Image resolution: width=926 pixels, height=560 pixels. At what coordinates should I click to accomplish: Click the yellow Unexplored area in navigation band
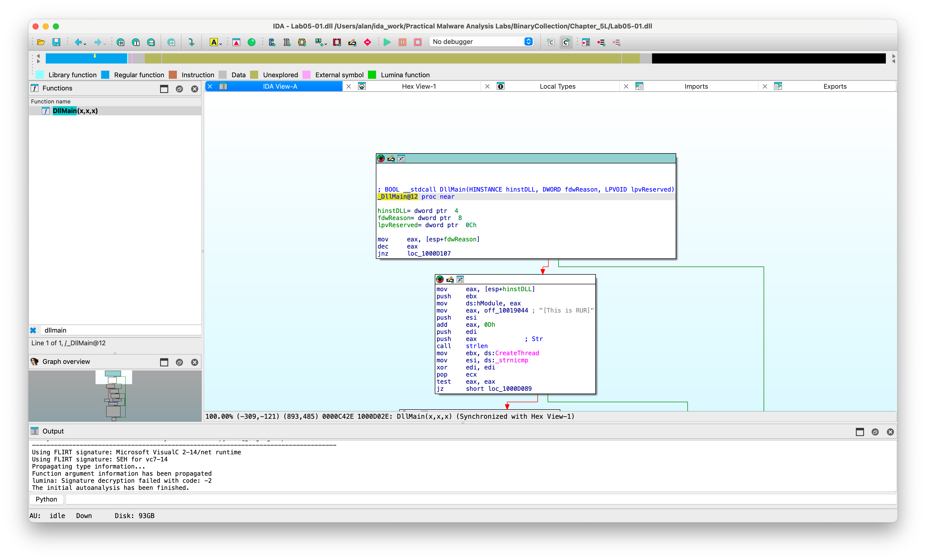pos(391,58)
